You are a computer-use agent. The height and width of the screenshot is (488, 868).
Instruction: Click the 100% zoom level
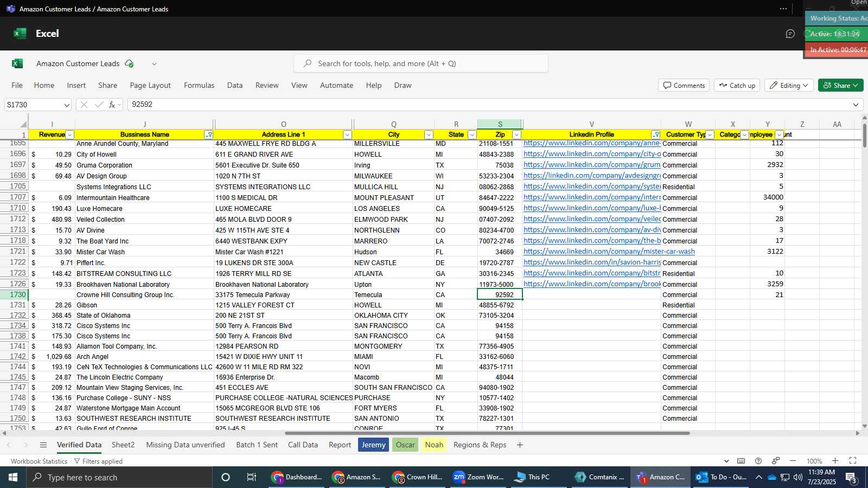point(814,461)
